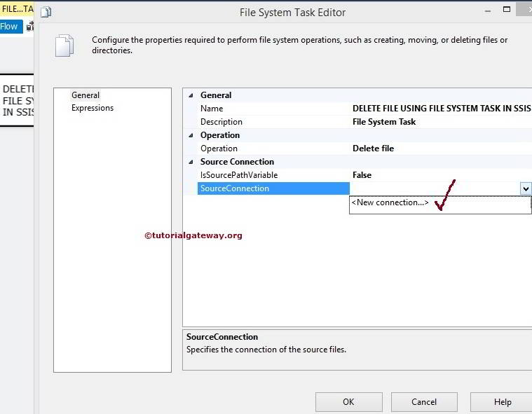Click the editor's title bar document icon
532x414 pixels.
(46, 12)
